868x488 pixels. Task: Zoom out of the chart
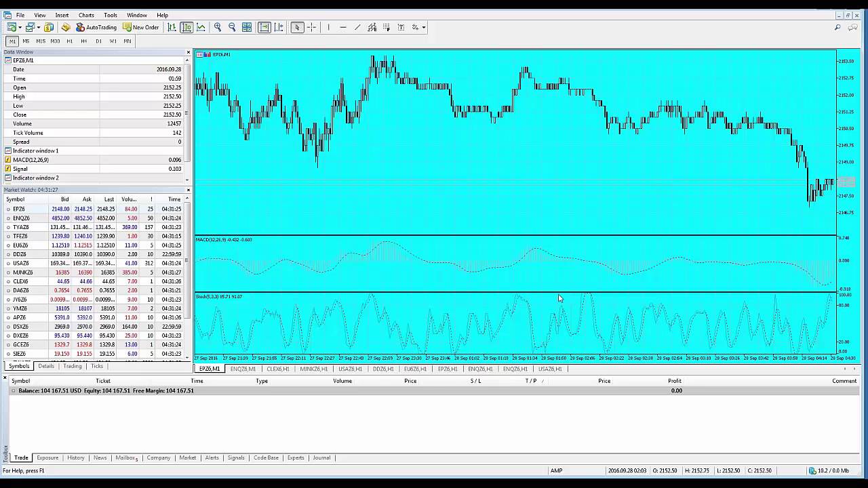[232, 27]
